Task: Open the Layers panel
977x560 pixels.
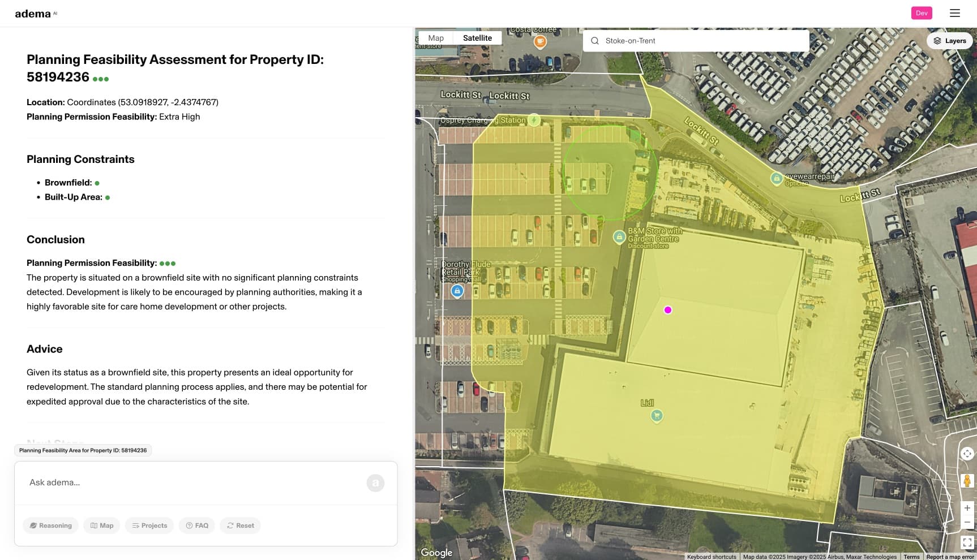Action: click(x=950, y=41)
